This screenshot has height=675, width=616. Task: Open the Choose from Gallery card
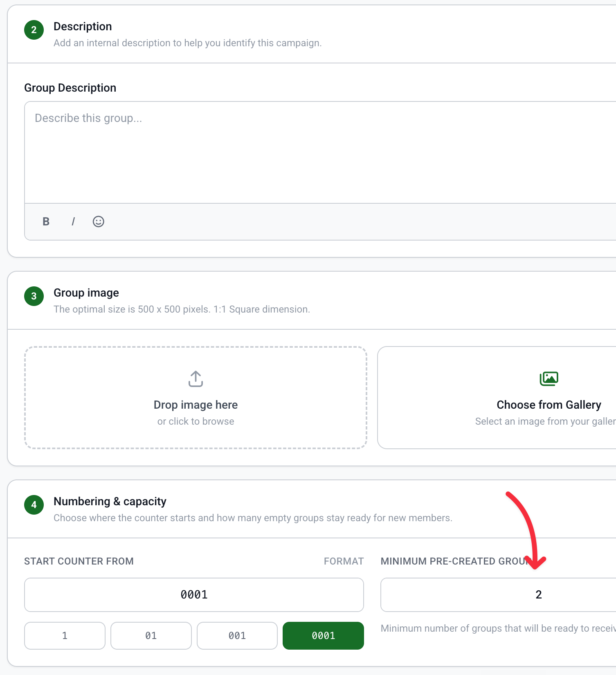pos(497,398)
